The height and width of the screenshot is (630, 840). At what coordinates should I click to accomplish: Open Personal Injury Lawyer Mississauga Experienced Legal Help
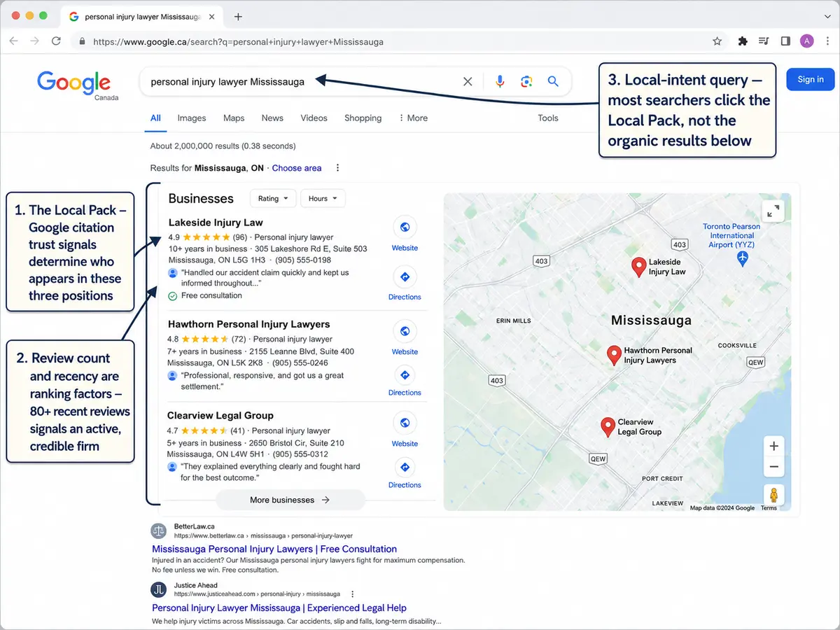coord(279,608)
